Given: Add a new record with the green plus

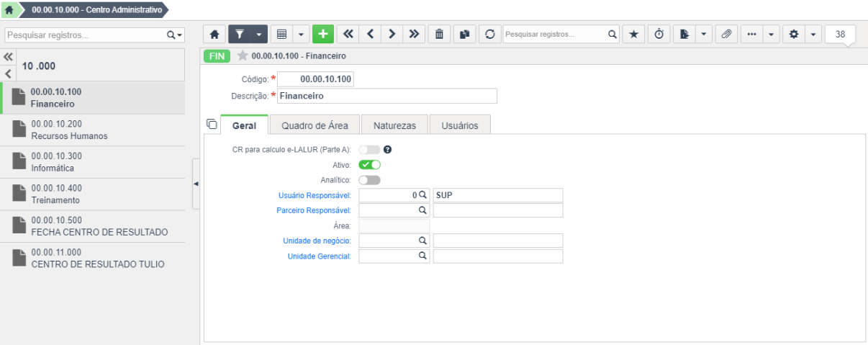Looking at the screenshot, I should [323, 34].
